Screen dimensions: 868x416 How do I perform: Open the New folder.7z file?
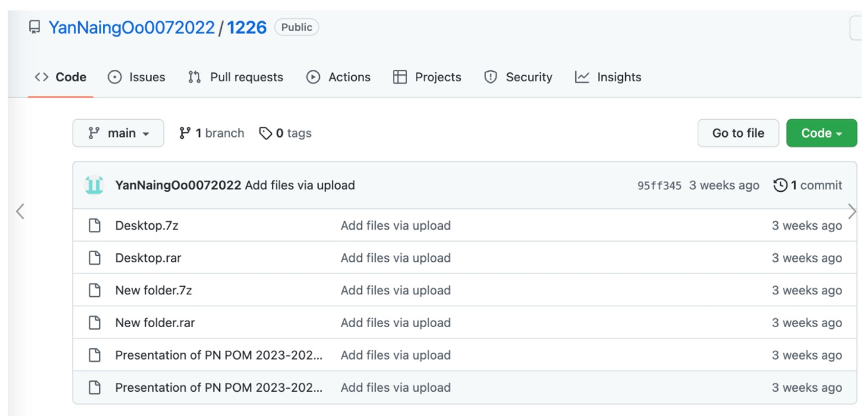tap(154, 290)
